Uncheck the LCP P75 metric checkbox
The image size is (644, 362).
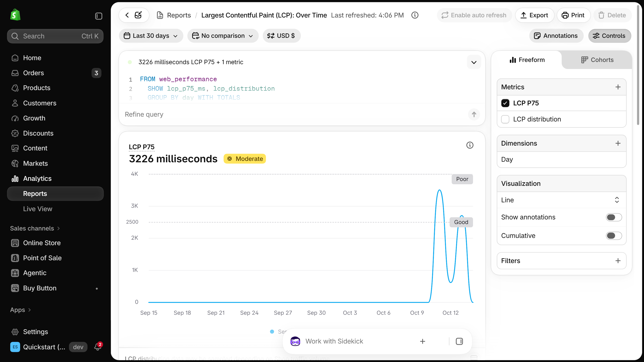click(x=505, y=103)
